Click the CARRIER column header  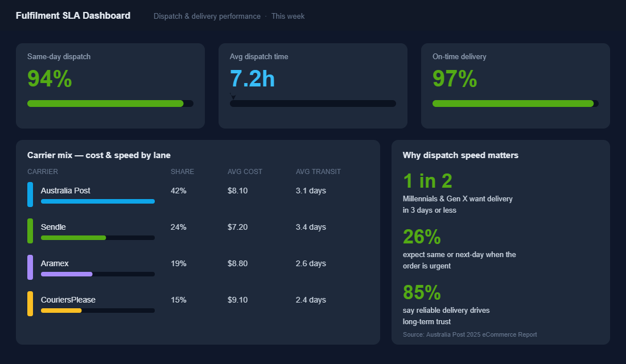tap(42, 172)
